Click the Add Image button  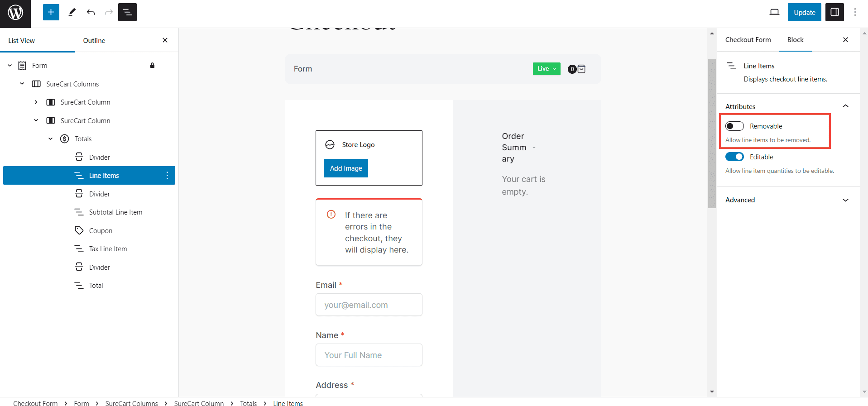(346, 168)
